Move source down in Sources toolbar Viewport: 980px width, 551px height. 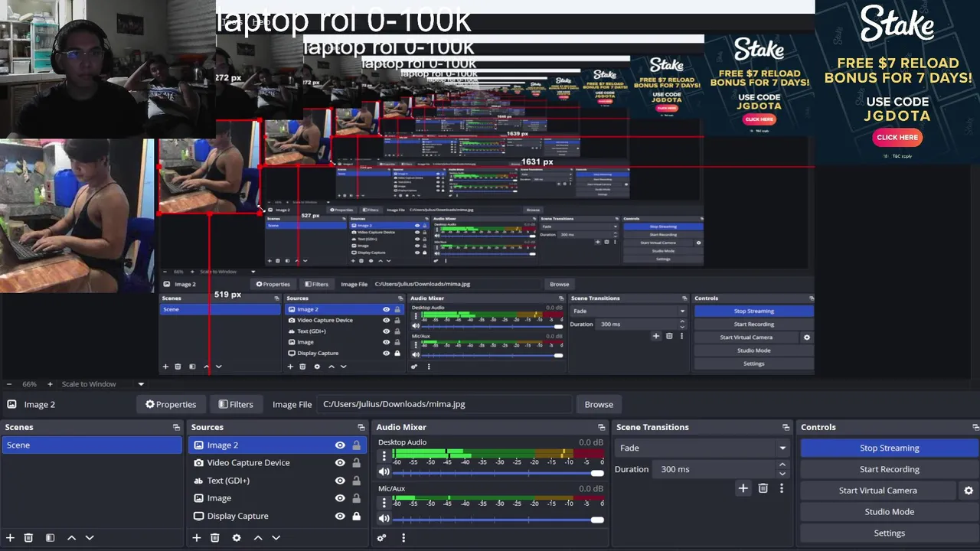(276, 538)
